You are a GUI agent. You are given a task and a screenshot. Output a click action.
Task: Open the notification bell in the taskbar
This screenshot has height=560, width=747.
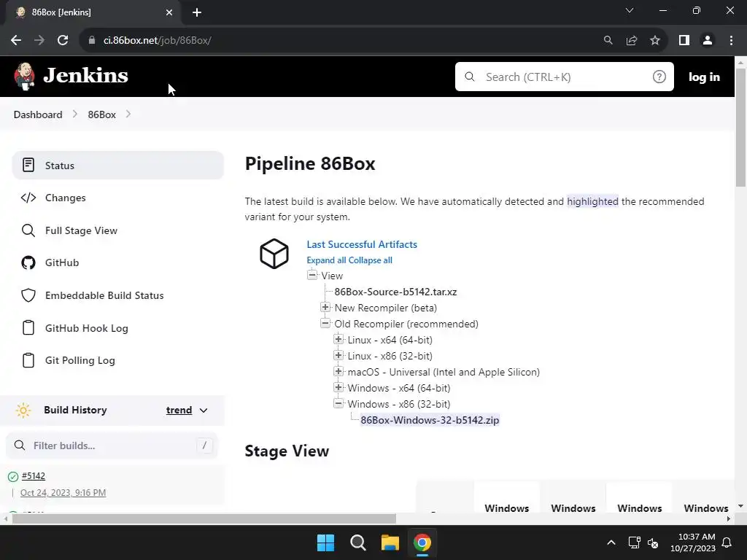click(x=727, y=542)
